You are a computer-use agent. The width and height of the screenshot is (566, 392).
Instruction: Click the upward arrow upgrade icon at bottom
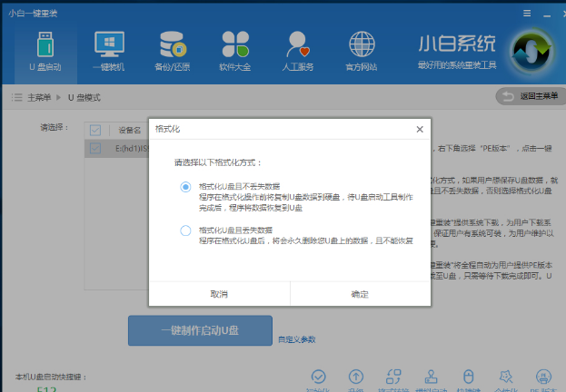pos(355,377)
